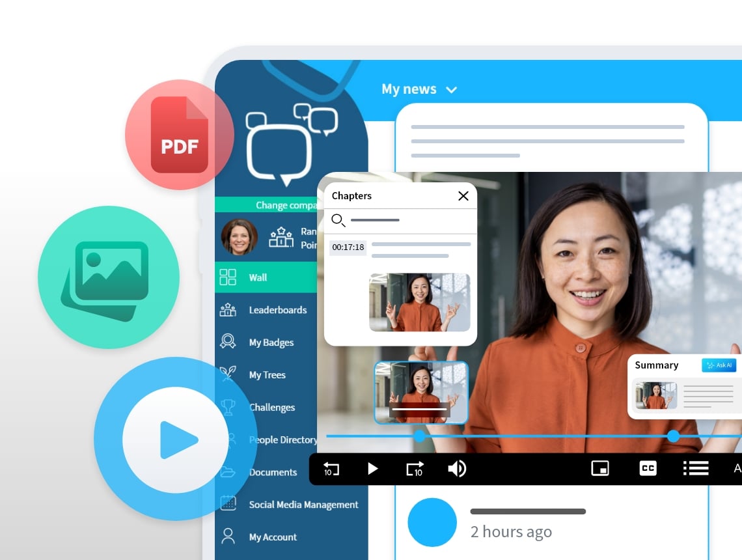This screenshot has width=742, height=560.
Task: Open Documents menu item
Action: (273, 472)
